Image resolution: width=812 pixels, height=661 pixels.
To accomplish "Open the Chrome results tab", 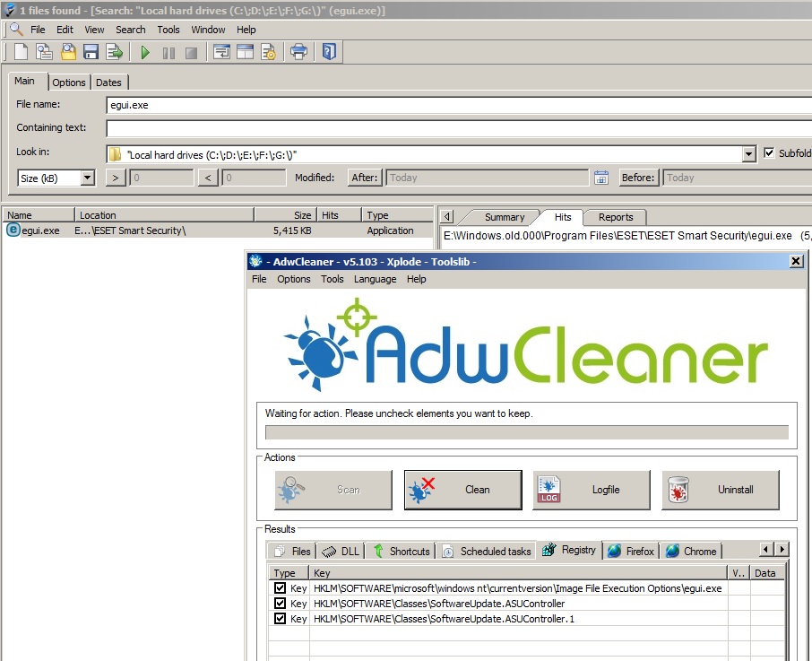I will (x=691, y=552).
